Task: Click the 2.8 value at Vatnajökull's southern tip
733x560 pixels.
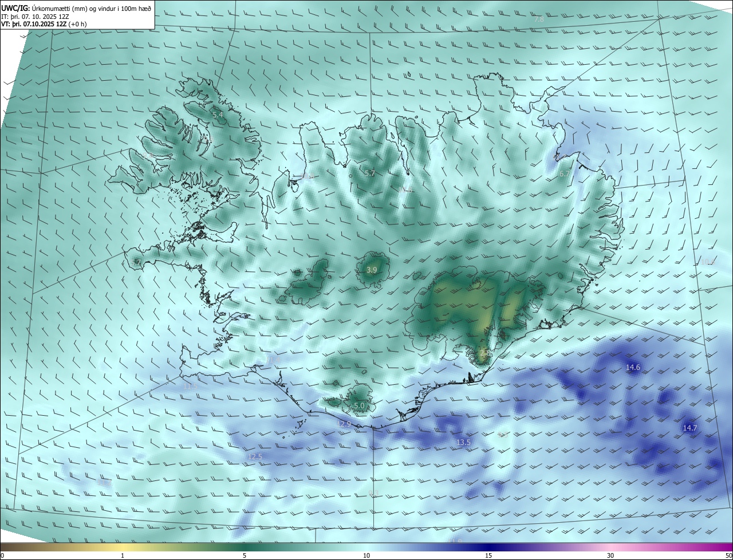Action: (484, 354)
